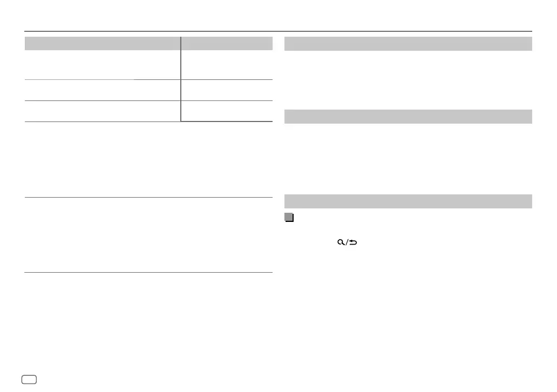Click the left table header cell

[x=103, y=43]
